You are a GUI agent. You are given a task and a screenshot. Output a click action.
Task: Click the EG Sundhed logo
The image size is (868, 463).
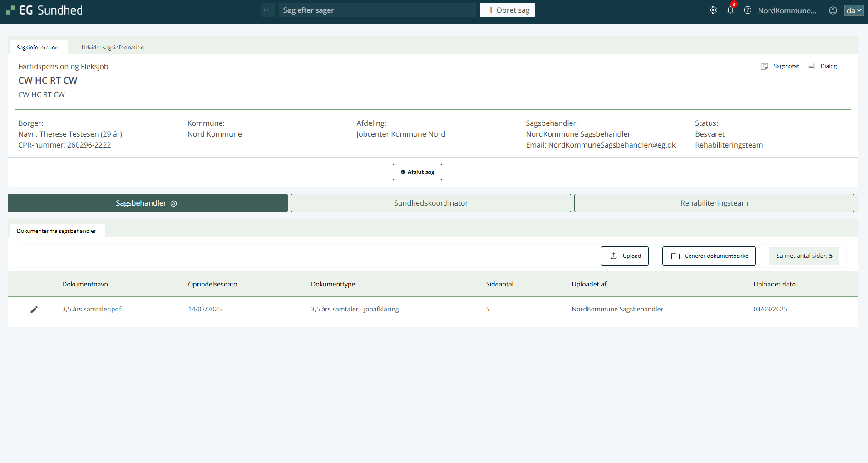click(44, 10)
